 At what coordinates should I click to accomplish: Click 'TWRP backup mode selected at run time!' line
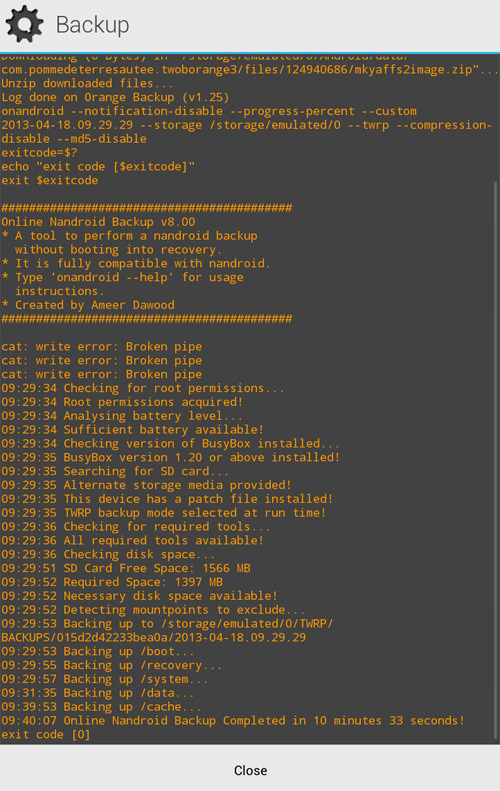point(163,513)
